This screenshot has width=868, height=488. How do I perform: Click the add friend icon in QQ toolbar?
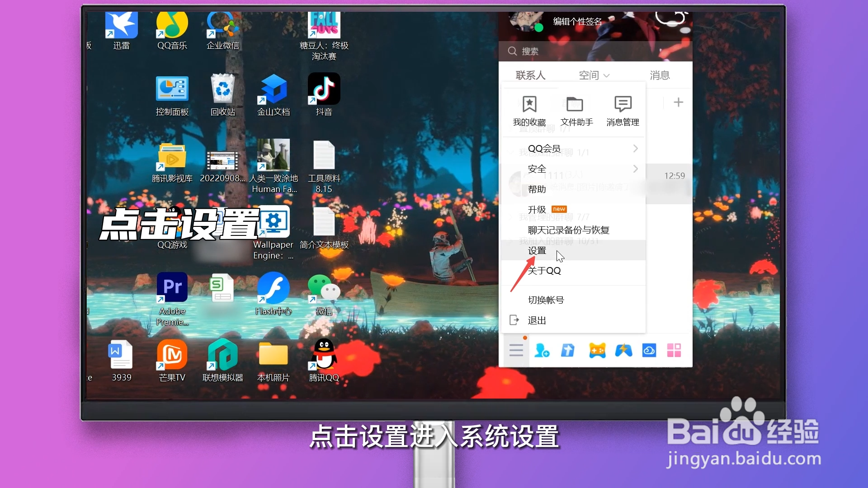point(542,350)
